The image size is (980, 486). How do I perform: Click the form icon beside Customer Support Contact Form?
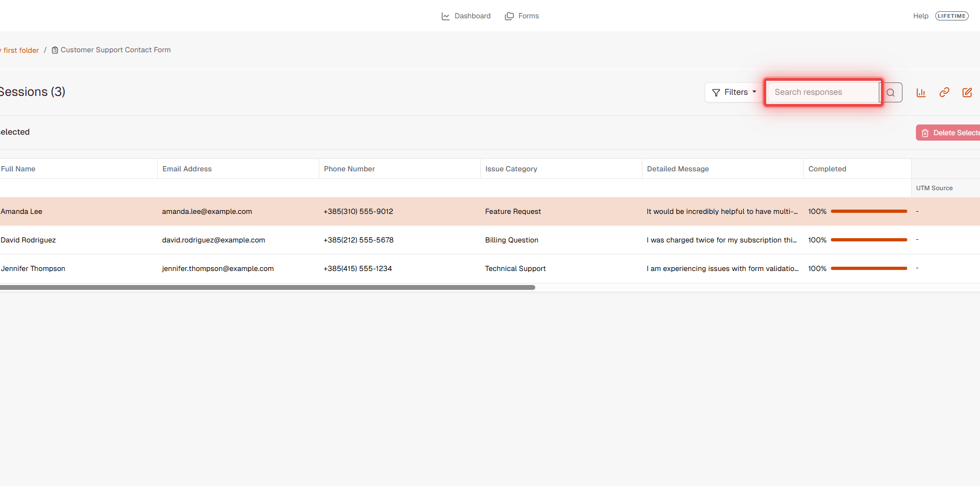tap(54, 50)
